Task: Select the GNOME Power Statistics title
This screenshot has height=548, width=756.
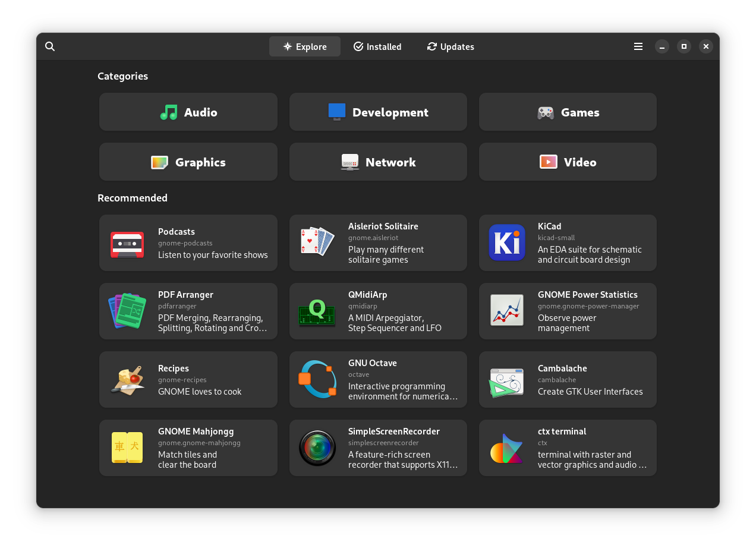Action: (x=588, y=295)
